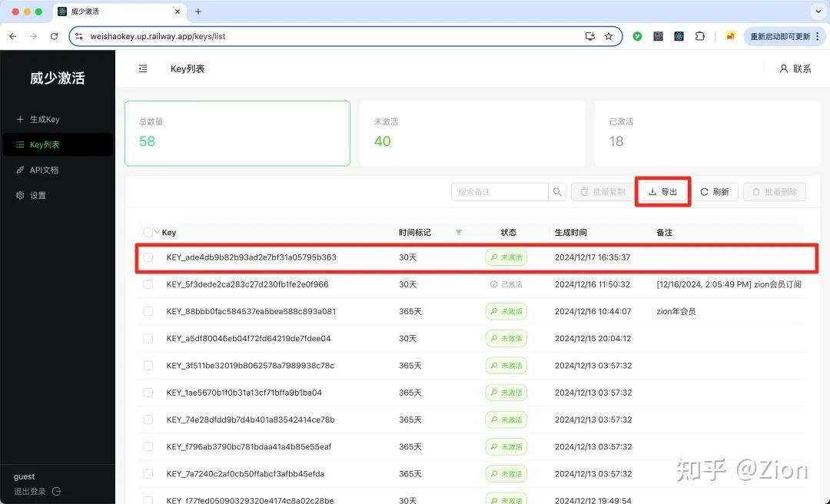Click 未激活 tag for KEY_a5df80046eb04f72fd64219de7fdee04
830x504 pixels.
point(506,338)
